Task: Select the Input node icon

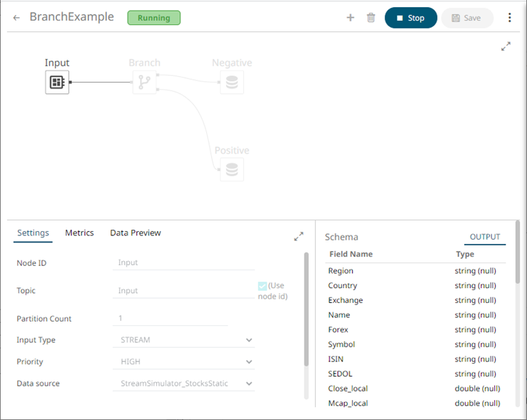Action: [x=57, y=83]
